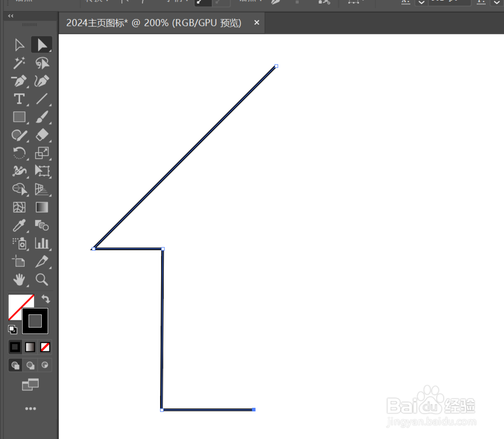Activate the Curvature tool
This screenshot has width=504, height=439.
(42, 81)
